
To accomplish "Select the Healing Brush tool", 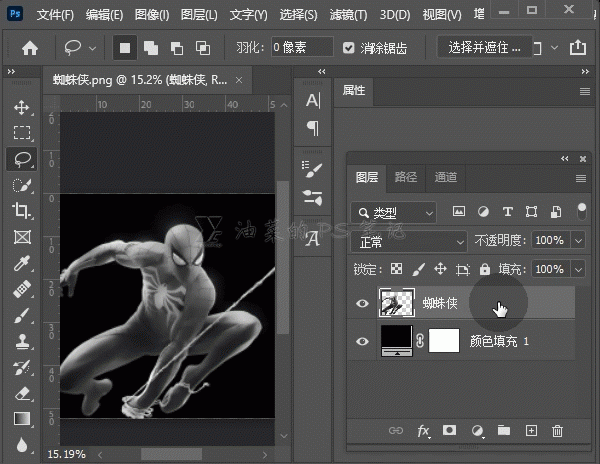I will point(22,289).
